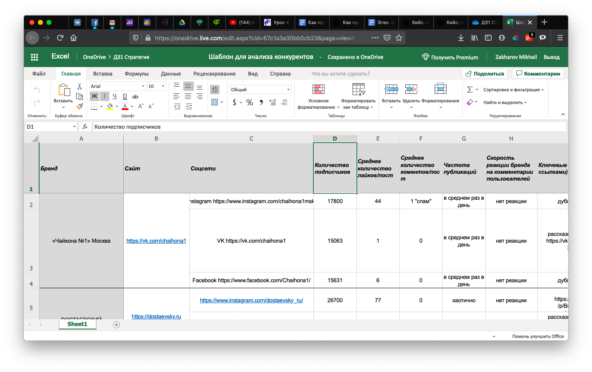Toggle Strikethrough (ab) formatting
The height and width of the screenshot is (372, 592).
coord(135,96)
